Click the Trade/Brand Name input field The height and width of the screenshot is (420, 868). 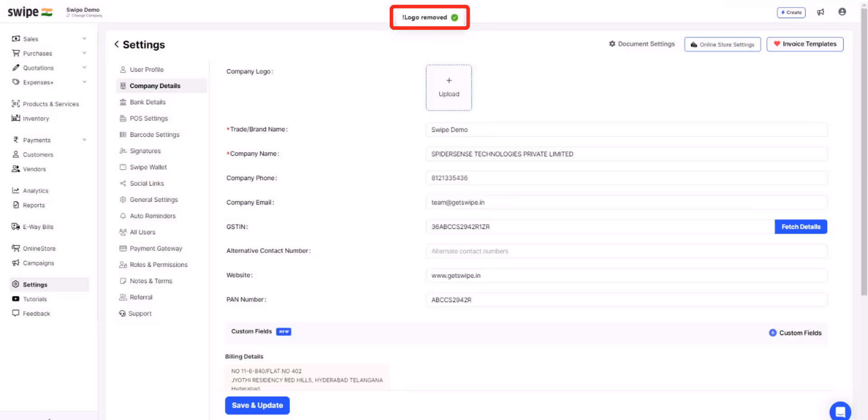click(627, 130)
